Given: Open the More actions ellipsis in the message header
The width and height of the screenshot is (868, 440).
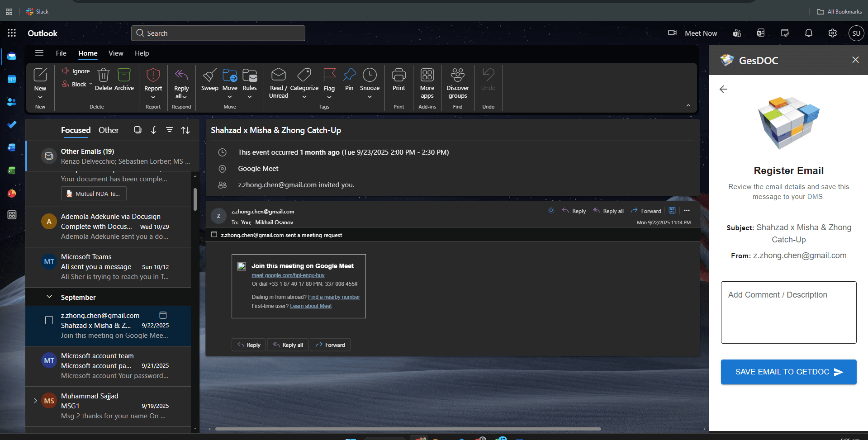Looking at the screenshot, I should [x=687, y=210].
